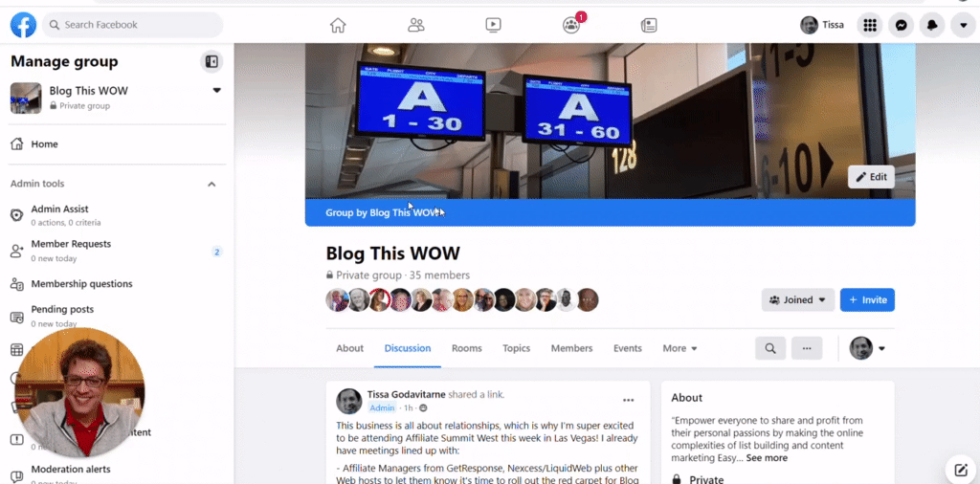Click the first member avatar in row
The height and width of the screenshot is (484, 980).
click(x=337, y=299)
